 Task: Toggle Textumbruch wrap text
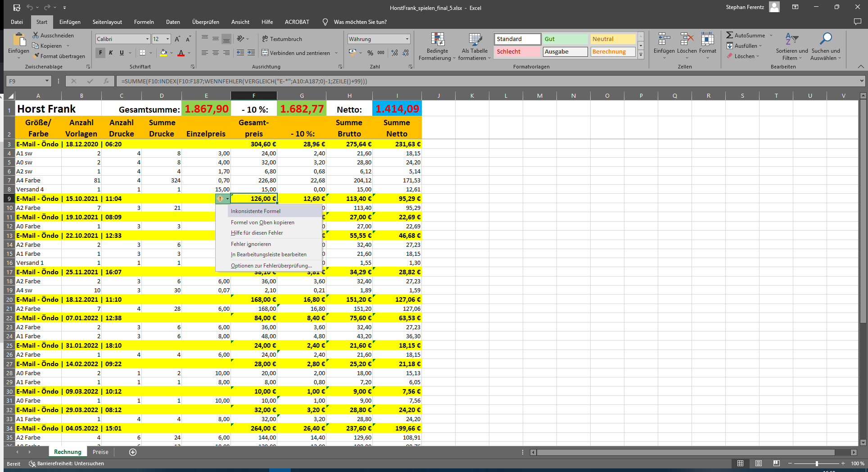point(282,39)
